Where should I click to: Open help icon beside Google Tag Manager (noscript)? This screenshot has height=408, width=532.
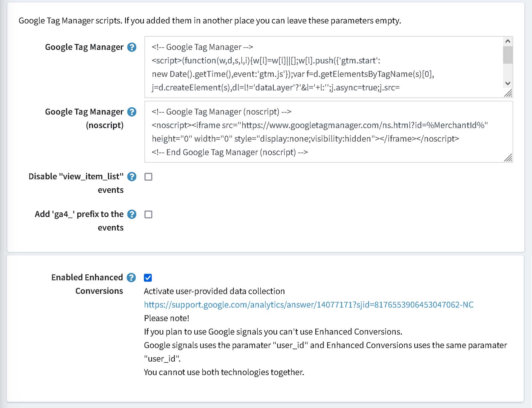coord(132,112)
